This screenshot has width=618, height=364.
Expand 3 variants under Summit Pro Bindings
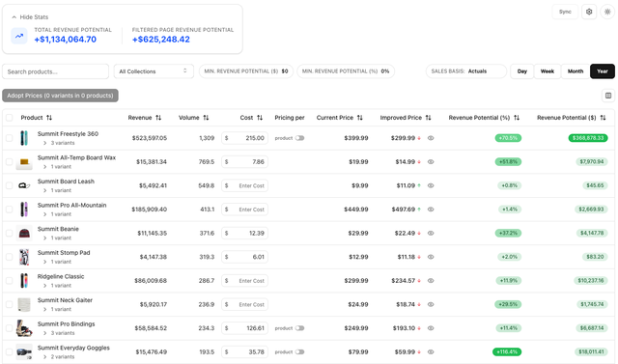[60, 333]
